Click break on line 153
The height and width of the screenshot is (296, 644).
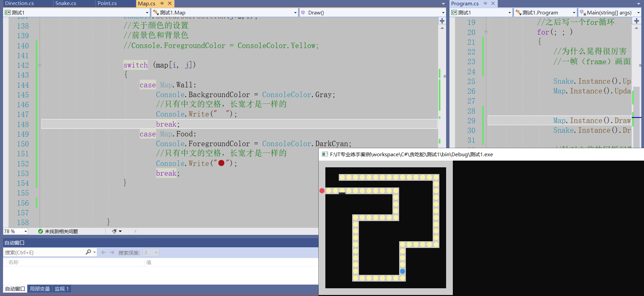(166, 173)
